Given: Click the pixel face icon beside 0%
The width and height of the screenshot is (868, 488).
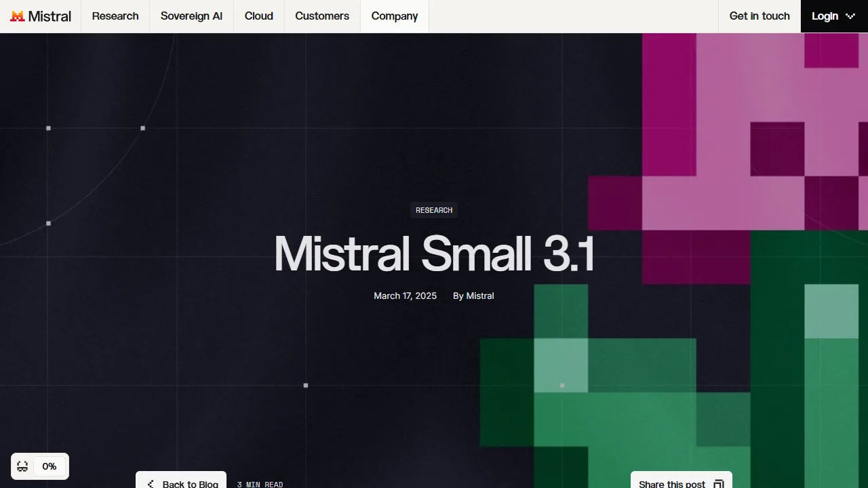Looking at the screenshot, I should pos(22,466).
